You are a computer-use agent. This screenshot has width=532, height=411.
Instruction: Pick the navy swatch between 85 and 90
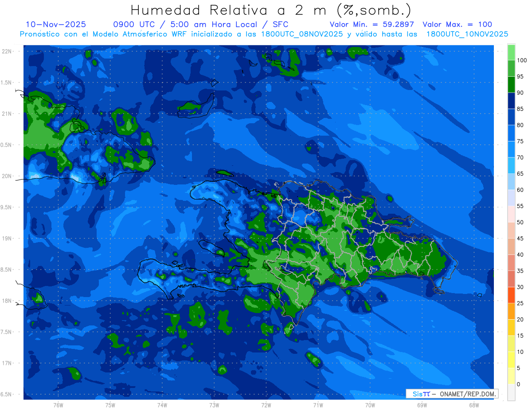511,101
